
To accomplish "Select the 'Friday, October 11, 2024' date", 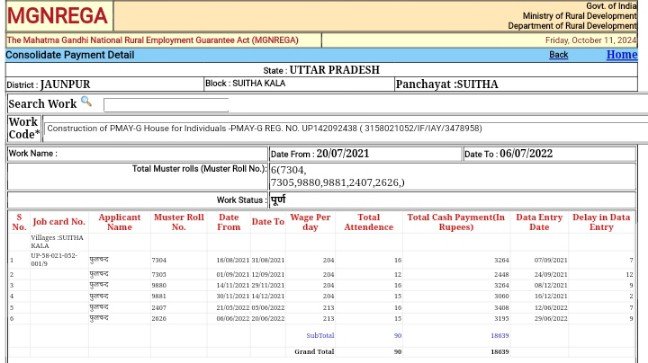I will [x=591, y=41].
